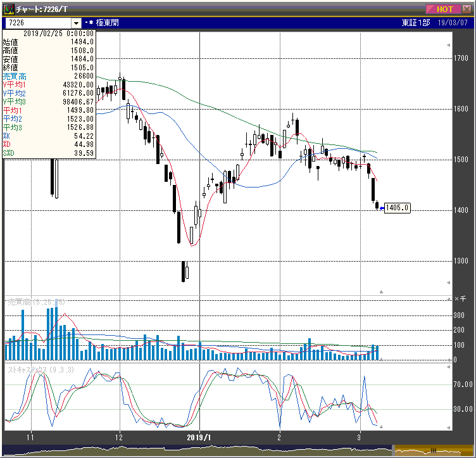Click the ストキャスティクス(9,3,3) pane label

(41, 370)
